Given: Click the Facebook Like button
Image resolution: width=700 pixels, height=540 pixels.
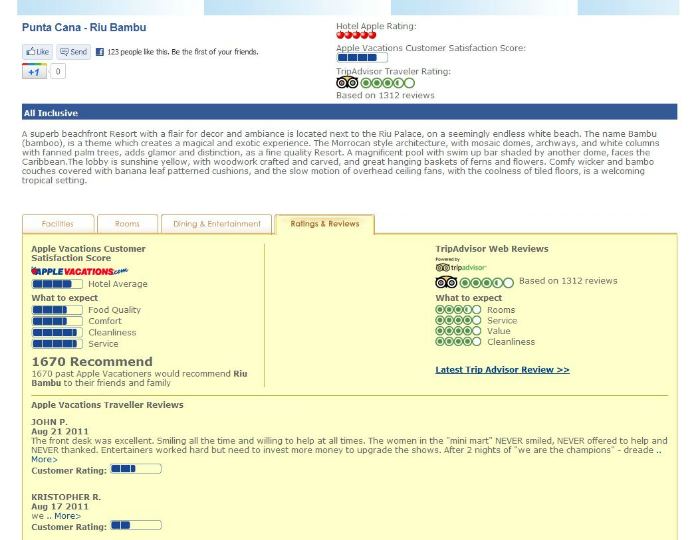Looking at the screenshot, I should (x=38, y=52).
